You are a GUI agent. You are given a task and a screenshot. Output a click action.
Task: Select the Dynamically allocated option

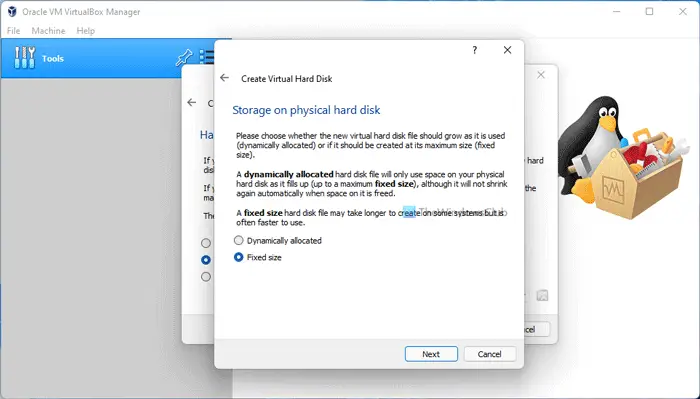coord(278,241)
